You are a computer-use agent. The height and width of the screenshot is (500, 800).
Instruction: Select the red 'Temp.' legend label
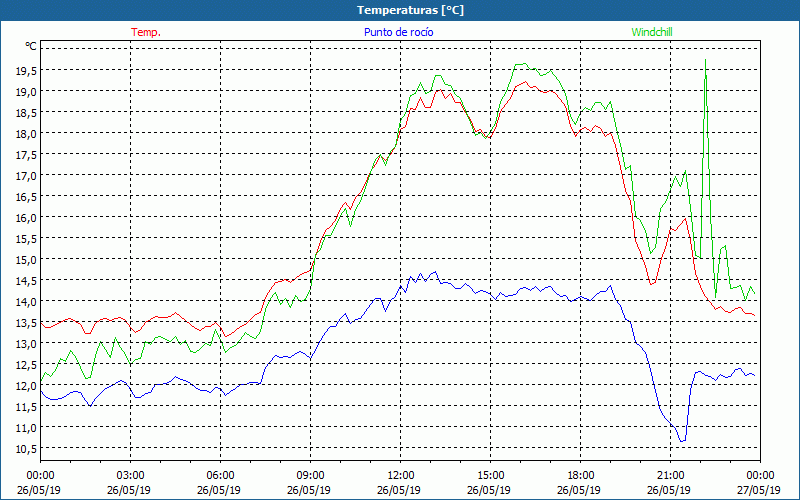(x=146, y=32)
